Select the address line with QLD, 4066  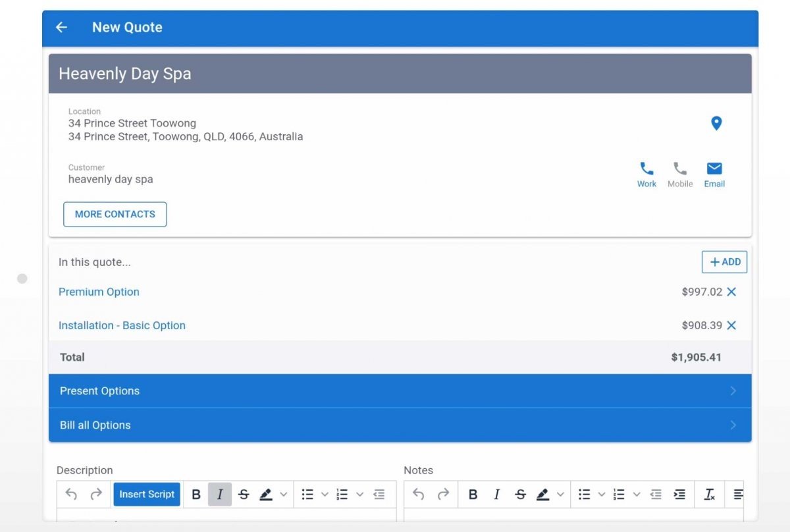(186, 137)
